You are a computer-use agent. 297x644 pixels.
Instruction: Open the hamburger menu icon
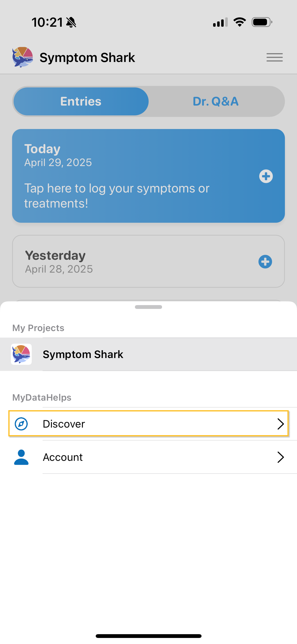274,57
